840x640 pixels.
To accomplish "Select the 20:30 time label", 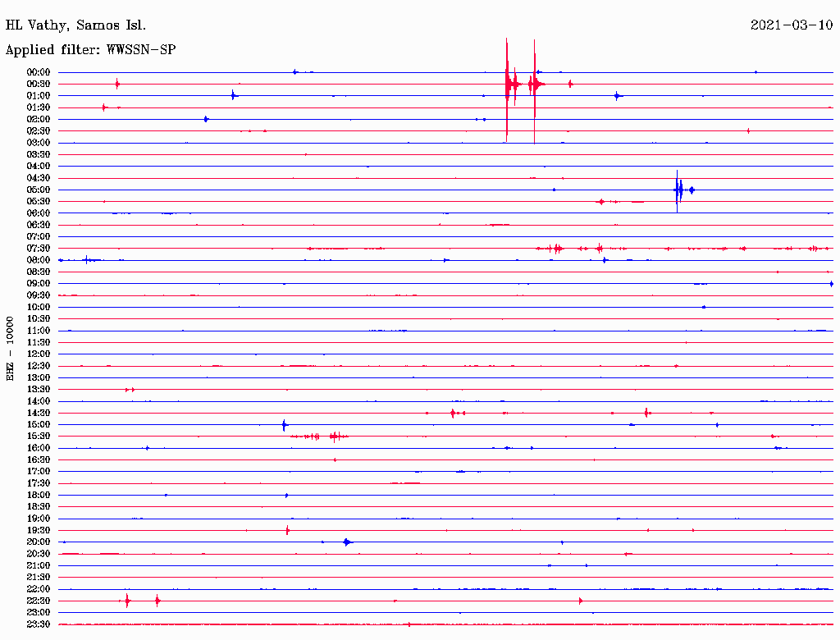I will tap(39, 554).
